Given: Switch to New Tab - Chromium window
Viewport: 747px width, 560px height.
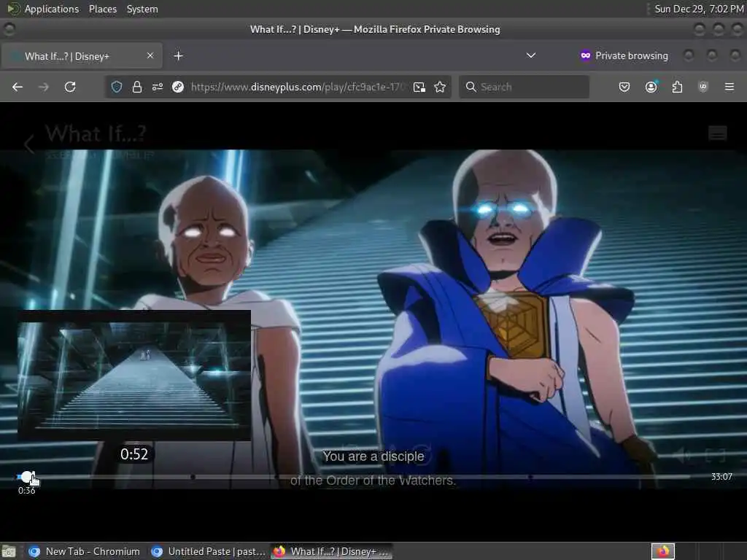Looking at the screenshot, I should pyautogui.click(x=84, y=551).
